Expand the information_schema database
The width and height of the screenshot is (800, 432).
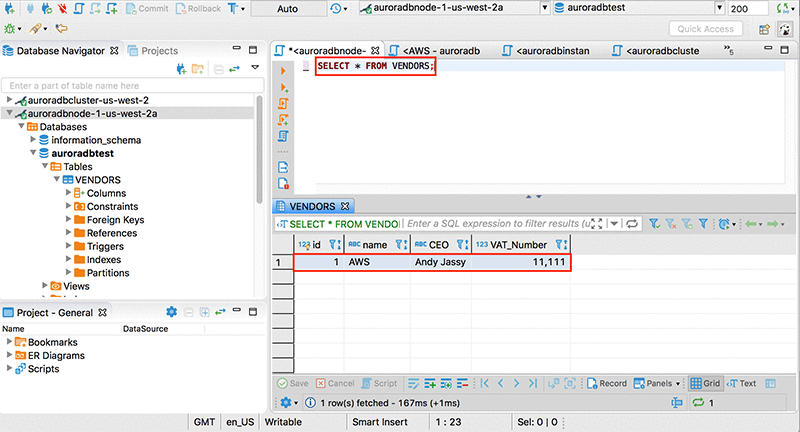[x=33, y=139]
